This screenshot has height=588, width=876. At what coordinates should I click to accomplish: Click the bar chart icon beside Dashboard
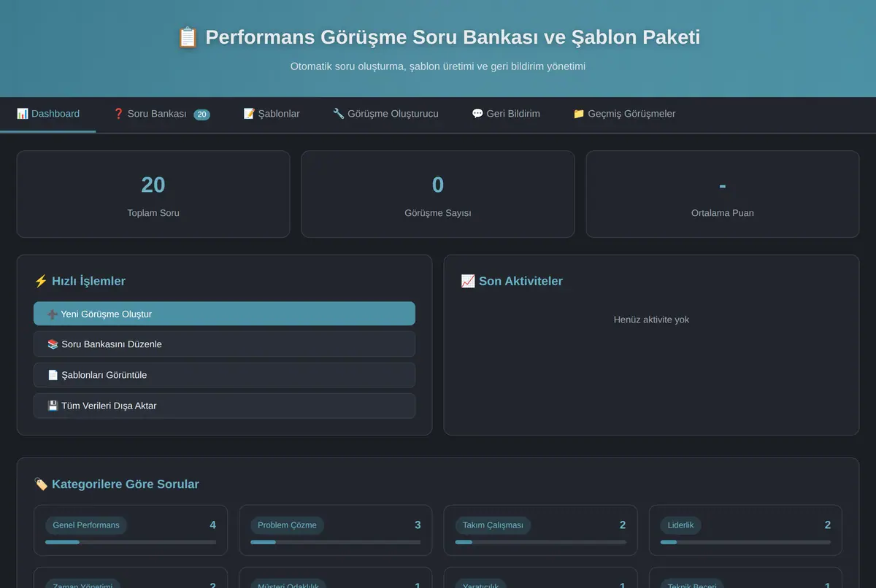pos(23,114)
